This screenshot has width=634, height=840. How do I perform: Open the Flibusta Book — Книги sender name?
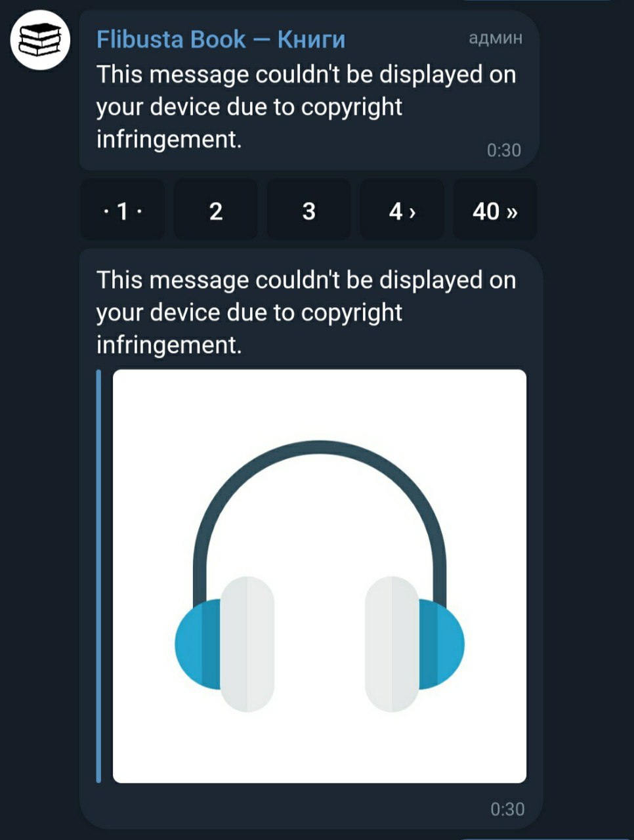(221, 39)
